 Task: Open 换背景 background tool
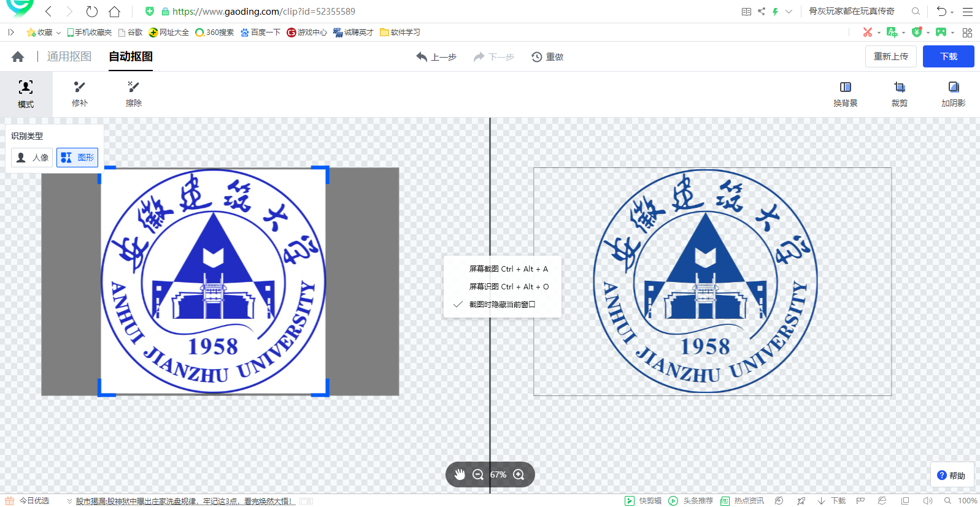(846, 94)
